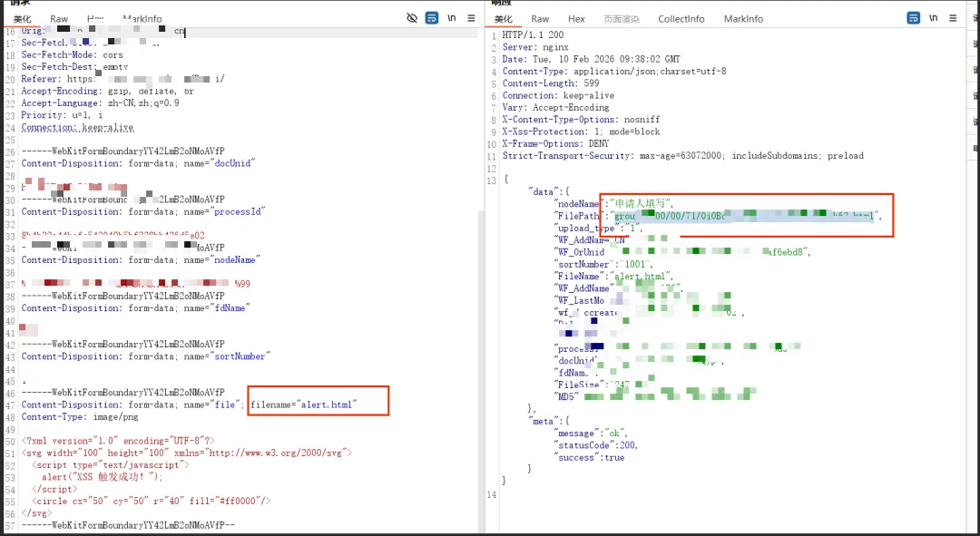
Task: Click Strict-Transport-Security response header
Action: (683, 156)
